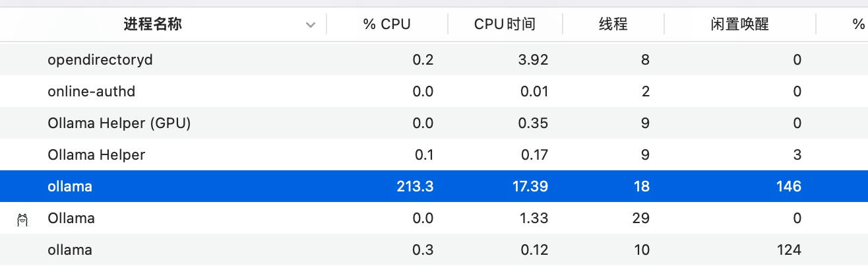Click the 线程 column header
This screenshot has width=868, height=268.
[x=613, y=25]
